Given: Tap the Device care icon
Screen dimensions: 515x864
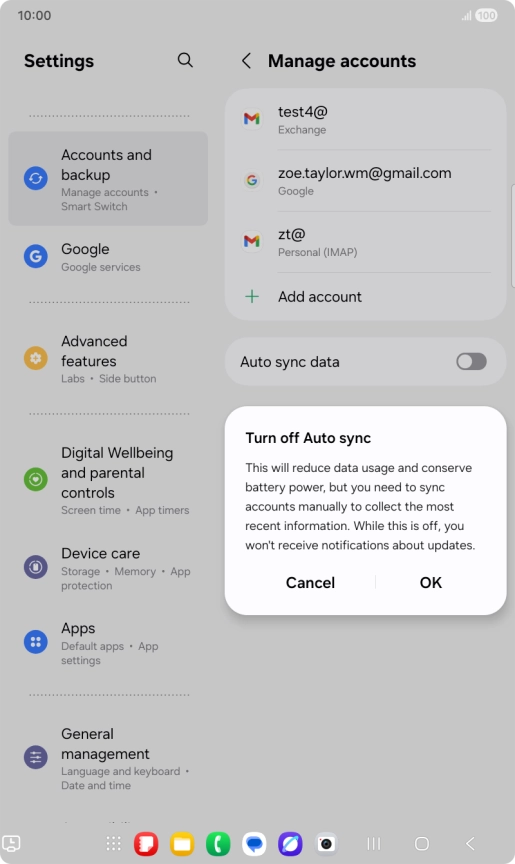Looking at the screenshot, I should pos(36,567).
